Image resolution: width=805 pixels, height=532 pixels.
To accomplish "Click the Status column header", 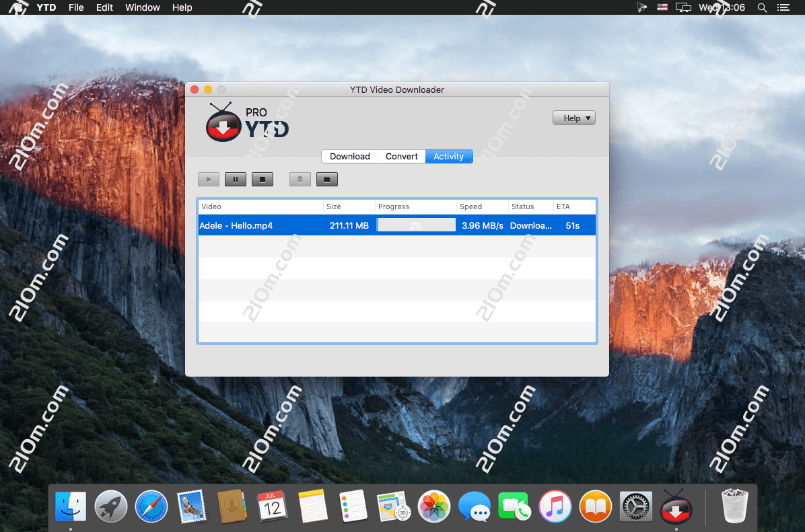I will (x=531, y=206).
